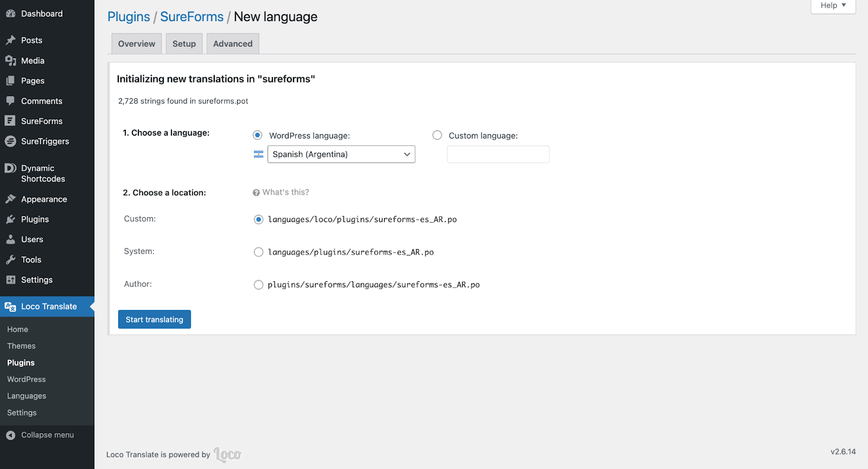Open the Posts menu item
This screenshot has width=868, height=469.
(x=47, y=40)
